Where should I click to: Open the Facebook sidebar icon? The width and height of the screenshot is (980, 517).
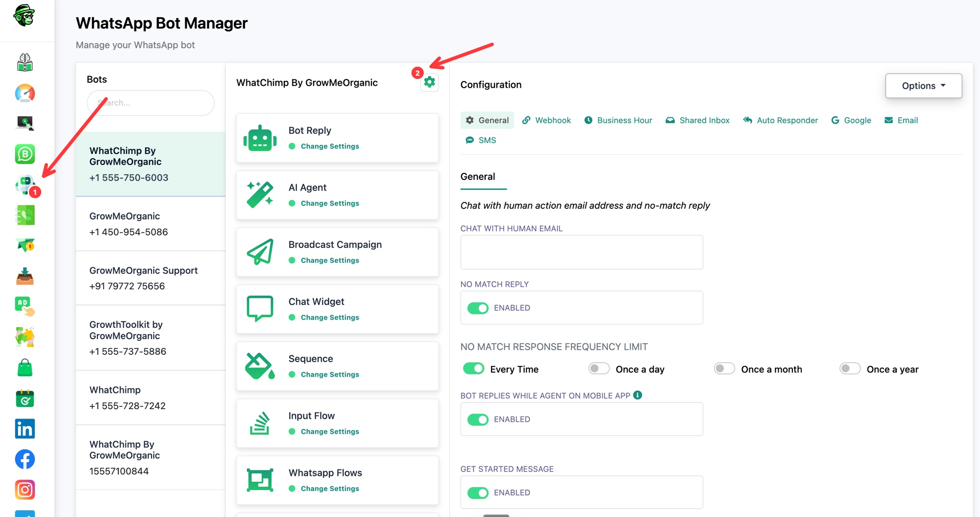[25, 459]
